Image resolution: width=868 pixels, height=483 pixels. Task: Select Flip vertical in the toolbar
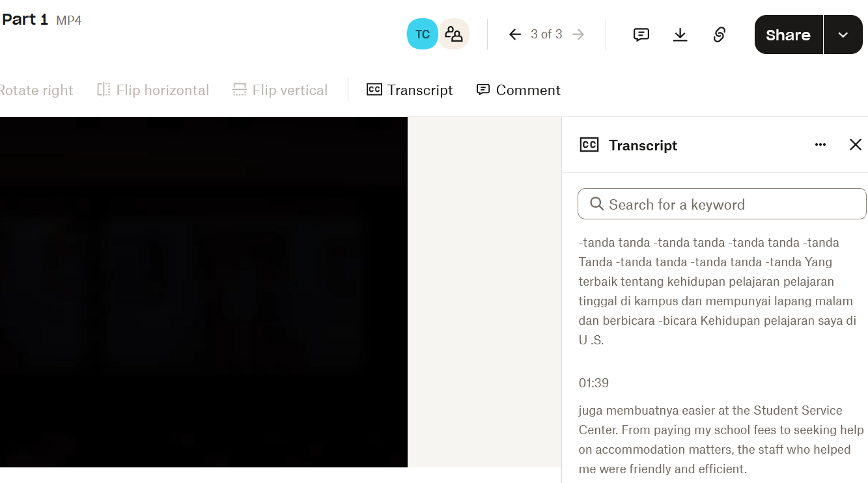tap(280, 90)
